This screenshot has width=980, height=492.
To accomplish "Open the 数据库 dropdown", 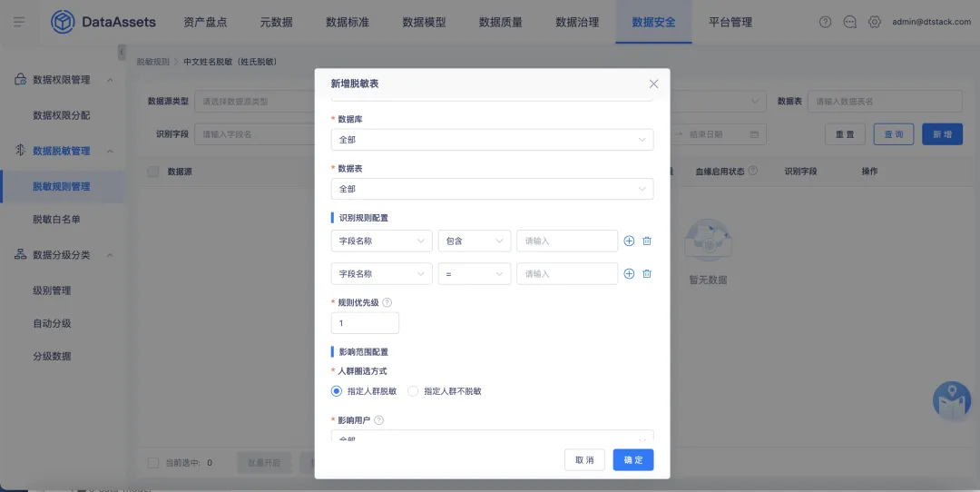I will pos(492,140).
